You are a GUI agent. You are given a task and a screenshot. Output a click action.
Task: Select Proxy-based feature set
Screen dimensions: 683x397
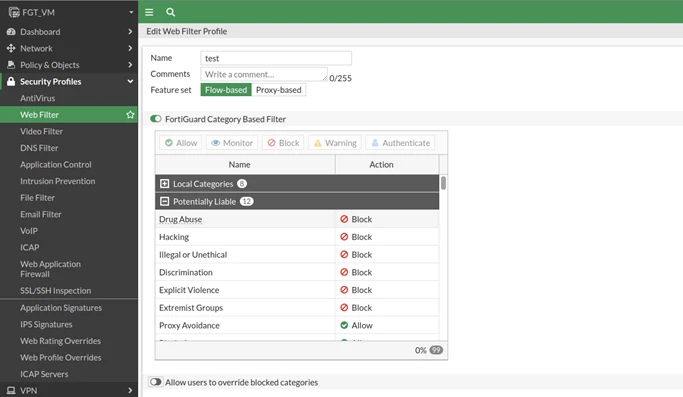click(x=279, y=90)
